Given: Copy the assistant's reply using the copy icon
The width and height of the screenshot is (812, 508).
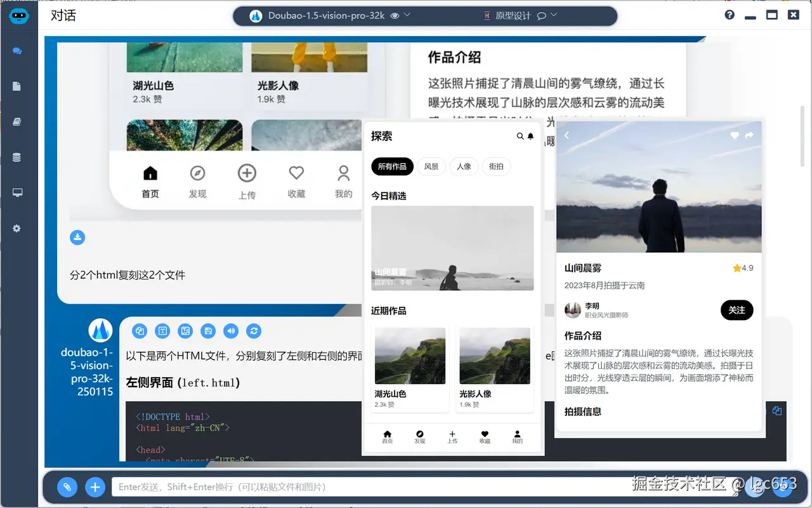Looking at the screenshot, I should (140, 331).
